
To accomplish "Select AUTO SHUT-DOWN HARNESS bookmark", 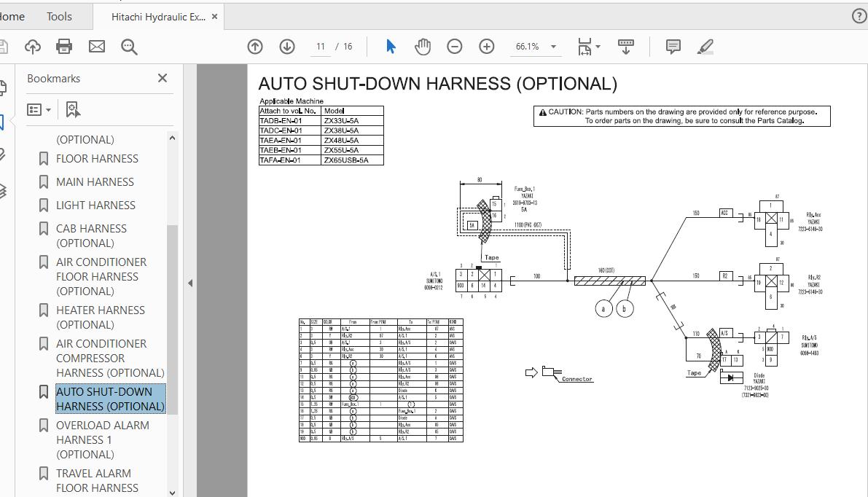I will pyautogui.click(x=110, y=399).
